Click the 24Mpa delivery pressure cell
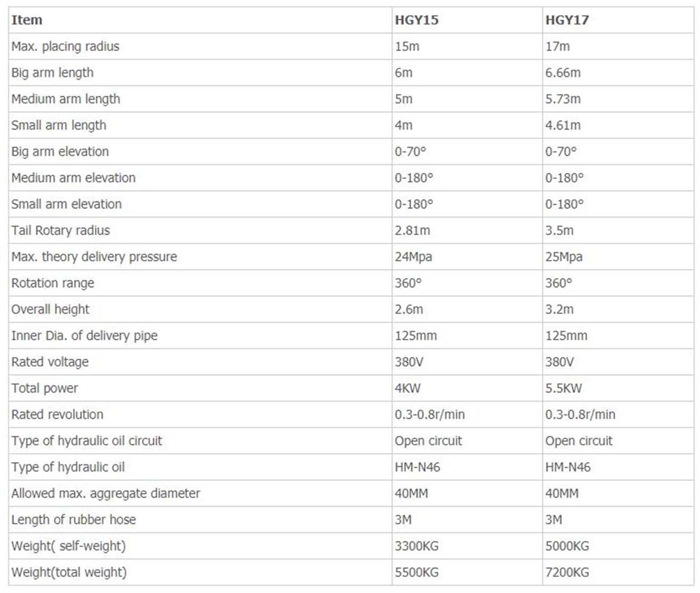700x593 pixels. point(413,257)
